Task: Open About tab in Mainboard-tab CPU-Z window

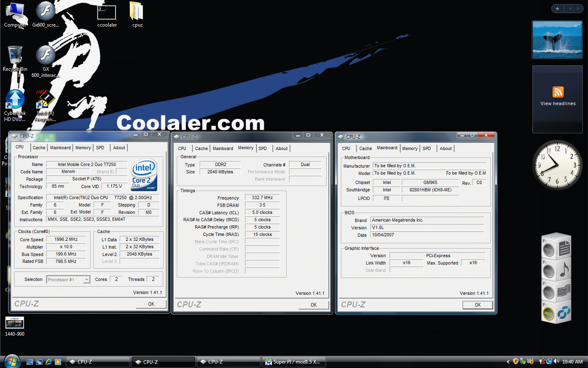Action: point(446,149)
